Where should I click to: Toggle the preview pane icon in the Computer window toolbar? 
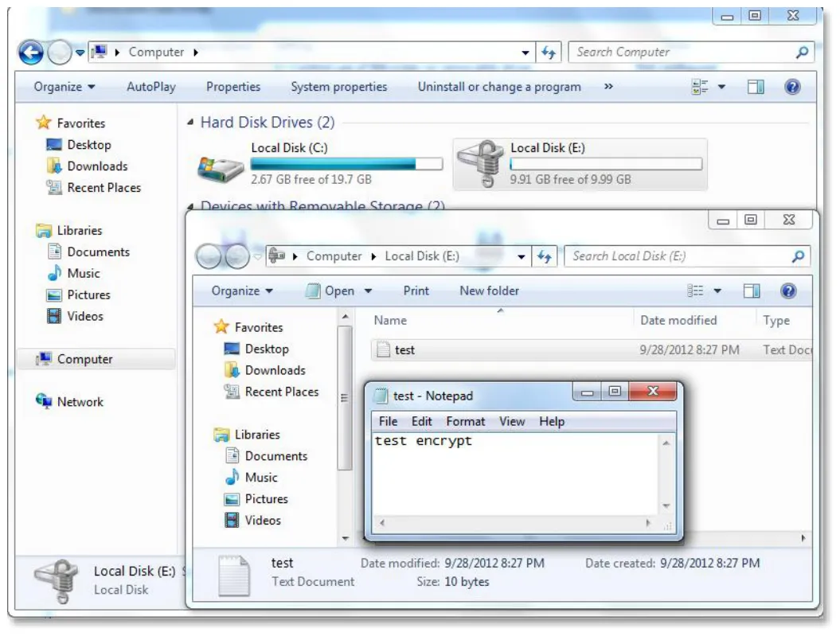click(756, 87)
